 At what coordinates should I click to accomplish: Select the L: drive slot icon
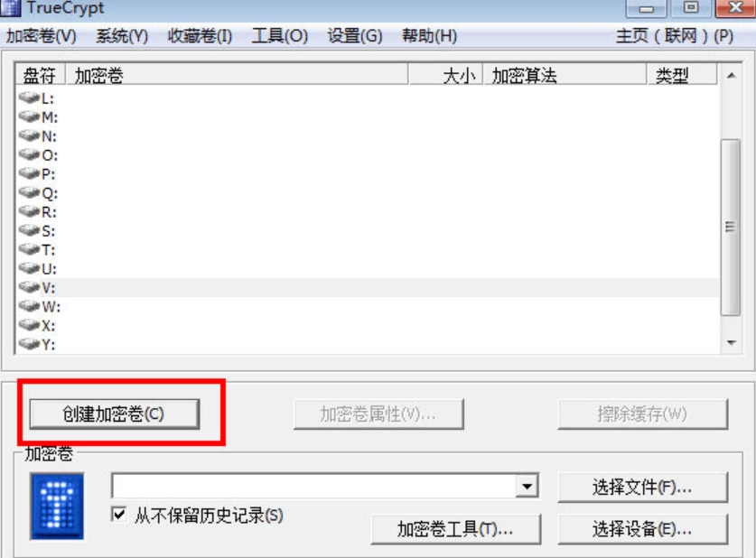point(29,98)
